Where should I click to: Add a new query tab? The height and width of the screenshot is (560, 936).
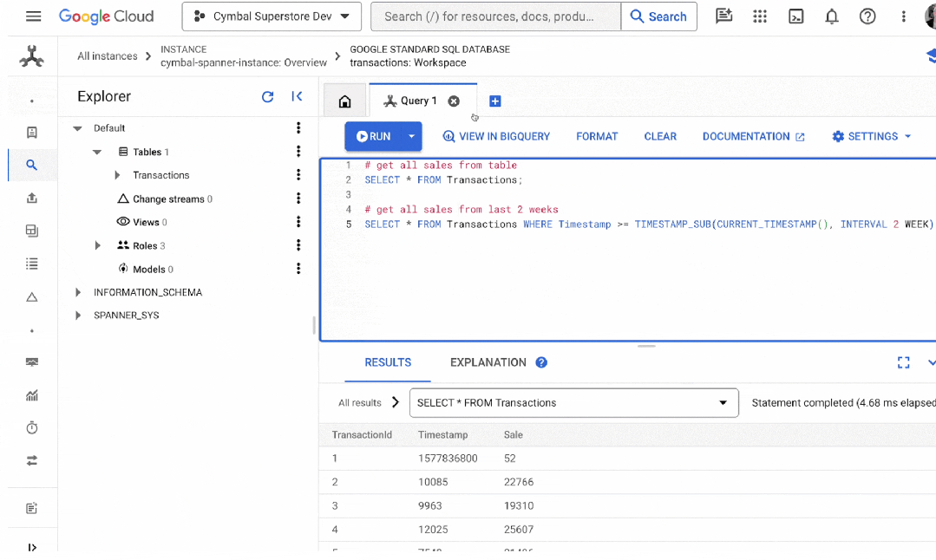click(x=494, y=101)
